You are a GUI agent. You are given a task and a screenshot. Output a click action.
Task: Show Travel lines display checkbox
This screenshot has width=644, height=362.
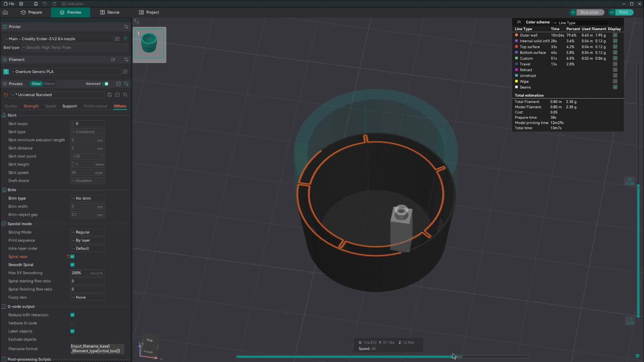tap(615, 64)
